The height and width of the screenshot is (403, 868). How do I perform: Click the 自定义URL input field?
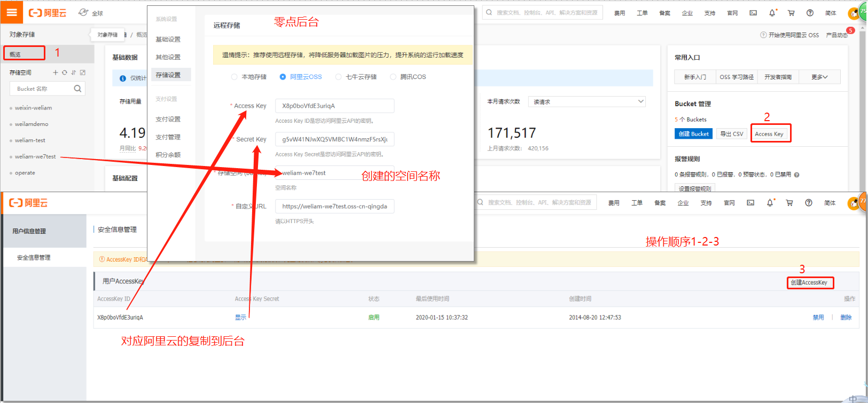click(x=334, y=206)
